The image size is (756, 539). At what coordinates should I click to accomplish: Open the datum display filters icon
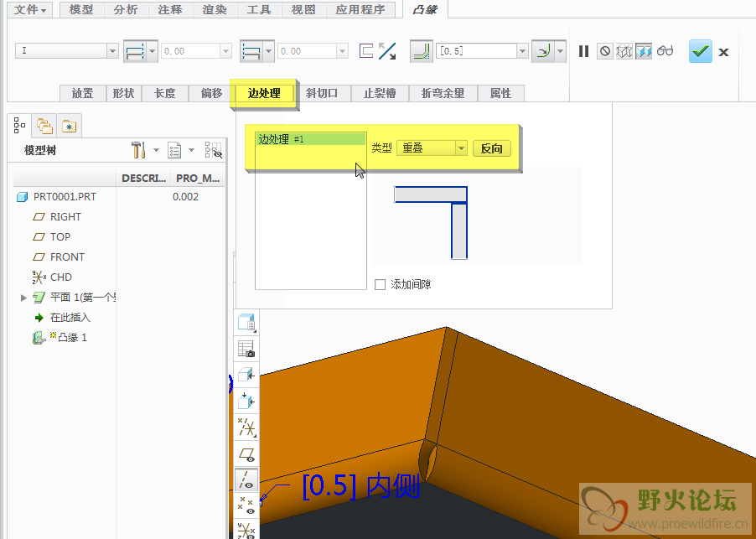pyautogui.click(x=246, y=427)
